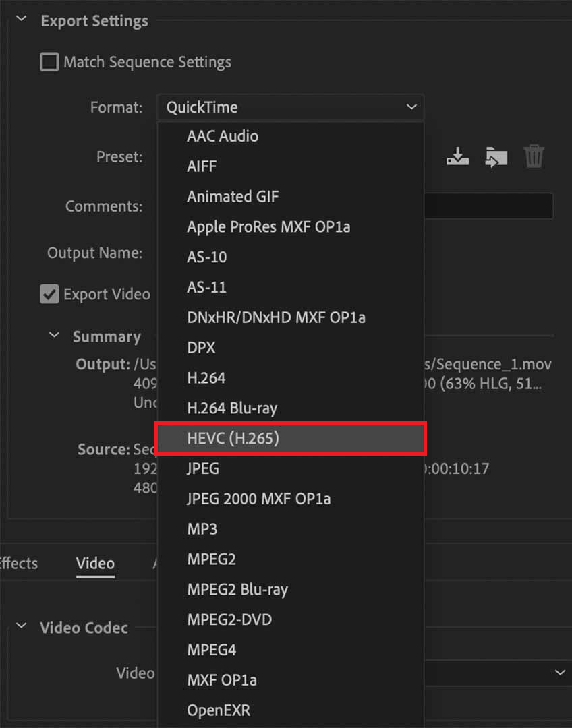Select MPEG2-DVD format option
The width and height of the screenshot is (572, 728).
coord(291,619)
